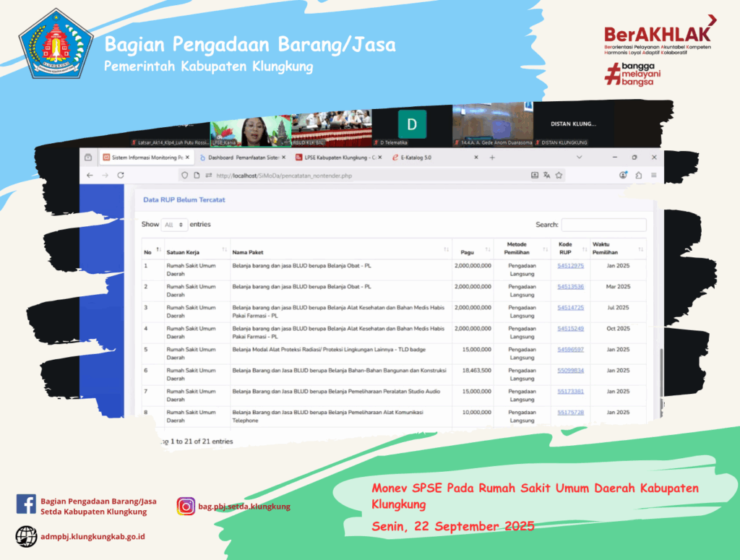Click the Firefox account profile icon
This screenshot has width=740, height=560.
623,176
